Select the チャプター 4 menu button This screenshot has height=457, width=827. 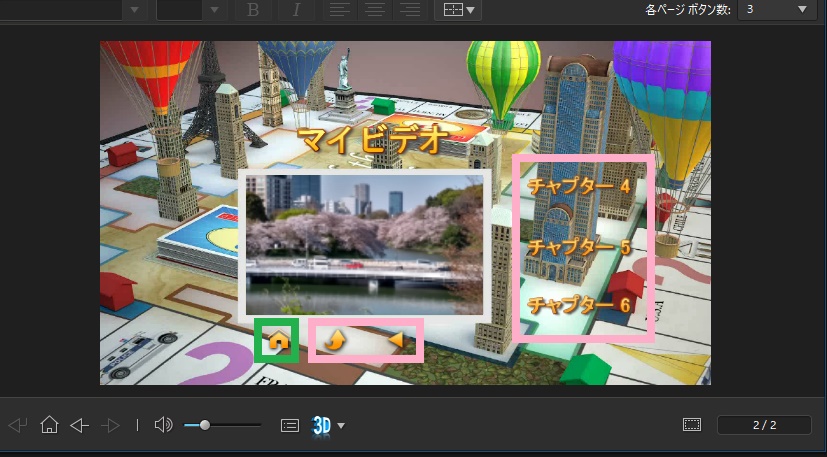coord(580,186)
